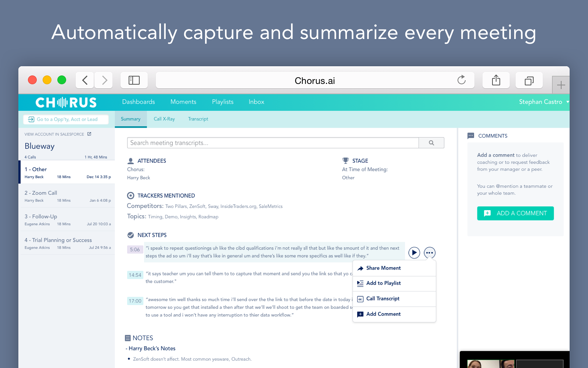The image size is (588, 368).
Task: Click the Chorus.ai address bar
Action: (315, 80)
